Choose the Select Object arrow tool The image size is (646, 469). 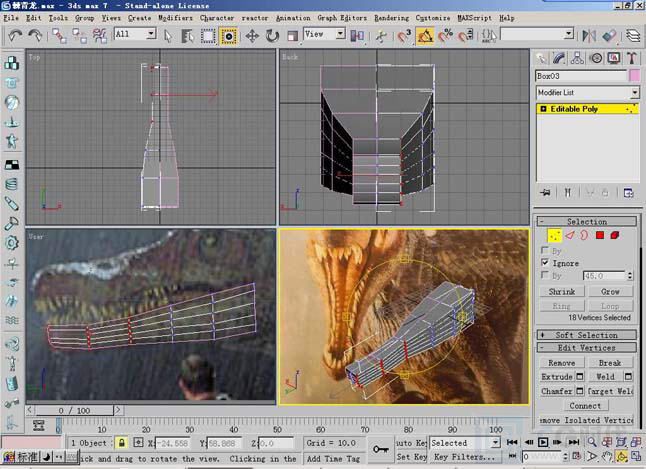coord(168,36)
